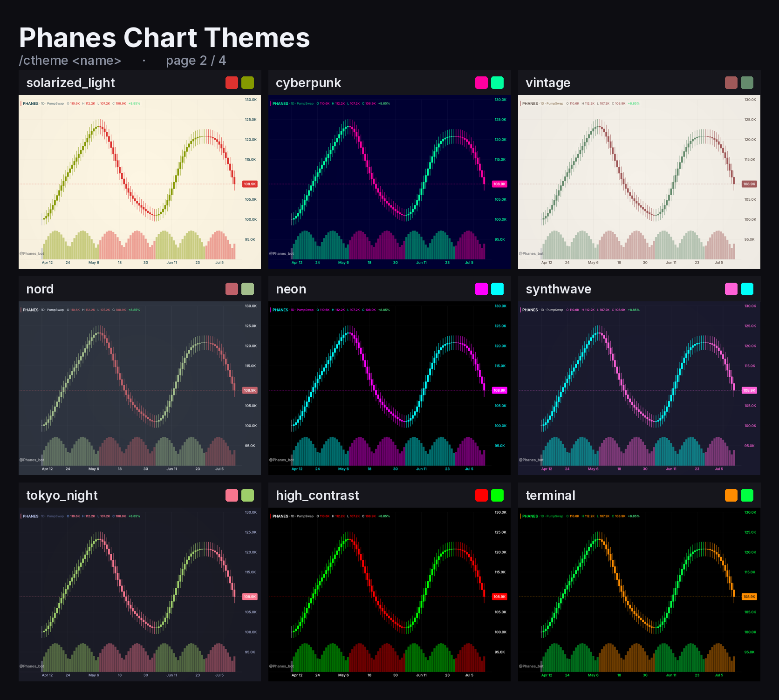Click the magenta swatch beside neon

pyautogui.click(x=481, y=289)
